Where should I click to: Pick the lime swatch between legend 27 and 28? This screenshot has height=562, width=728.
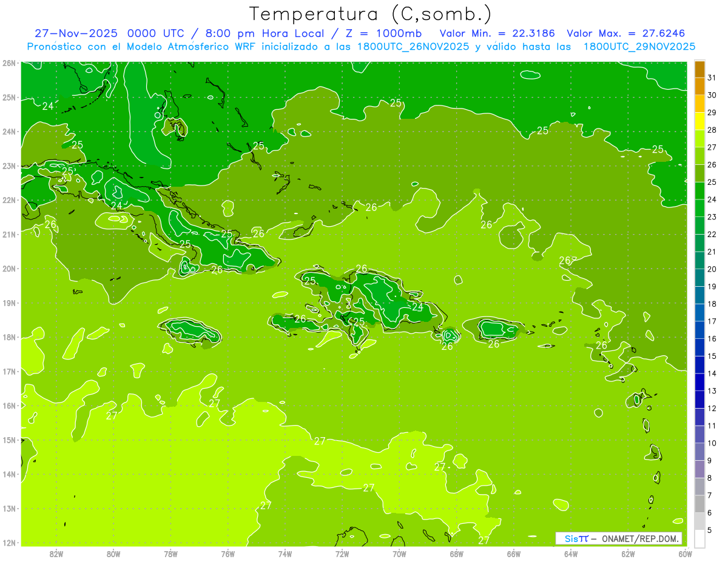click(699, 138)
